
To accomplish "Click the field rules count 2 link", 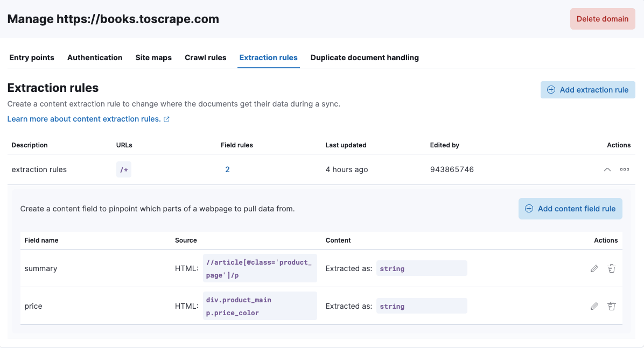I will (227, 169).
